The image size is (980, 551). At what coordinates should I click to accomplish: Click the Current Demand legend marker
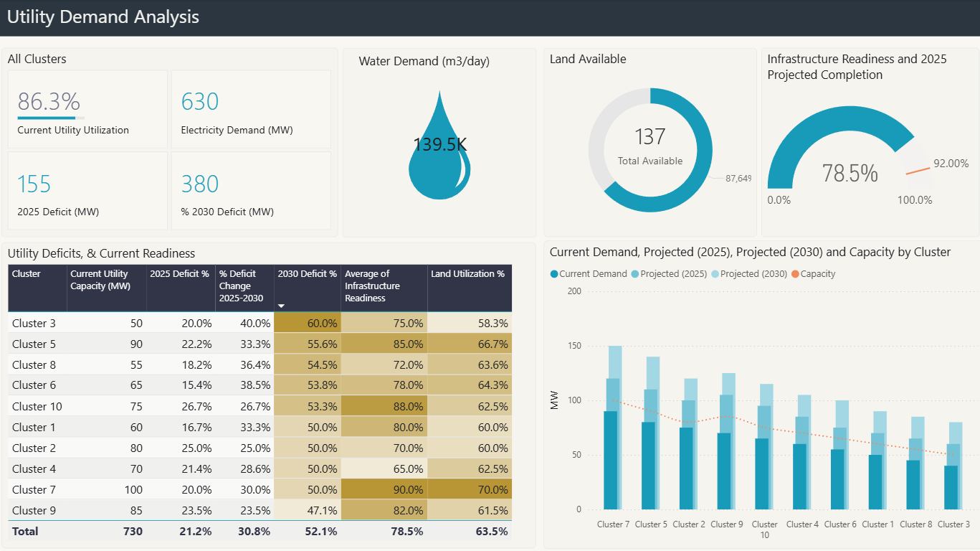point(554,274)
